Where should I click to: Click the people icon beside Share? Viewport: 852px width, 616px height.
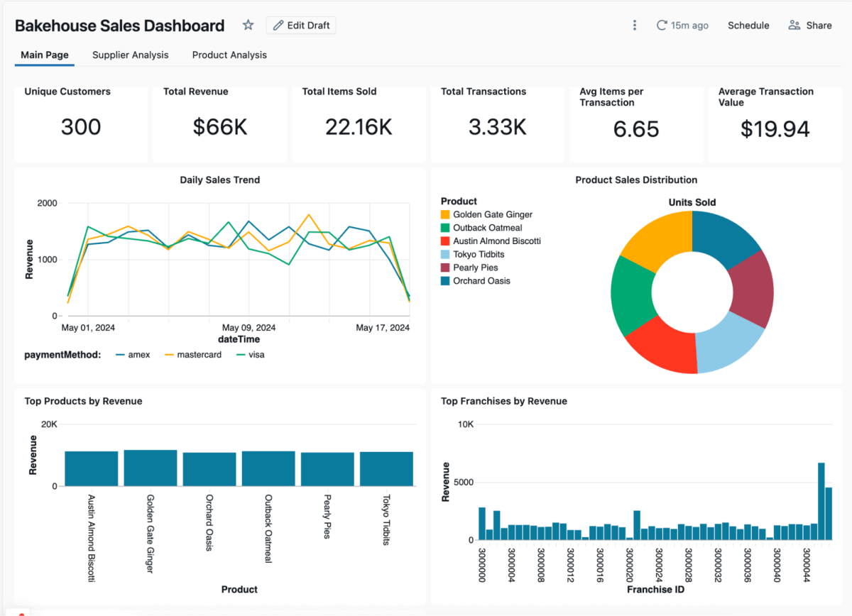point(793,25)
